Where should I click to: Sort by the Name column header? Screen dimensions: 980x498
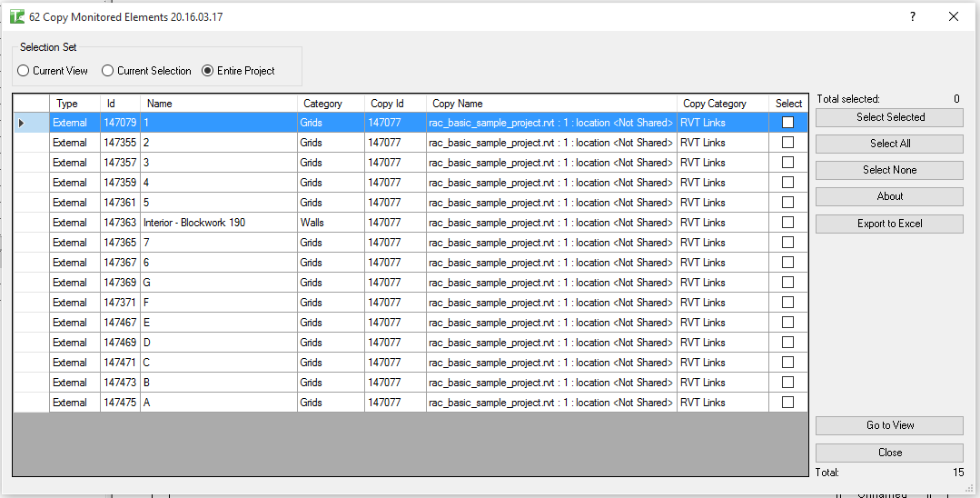coord(219,104)
